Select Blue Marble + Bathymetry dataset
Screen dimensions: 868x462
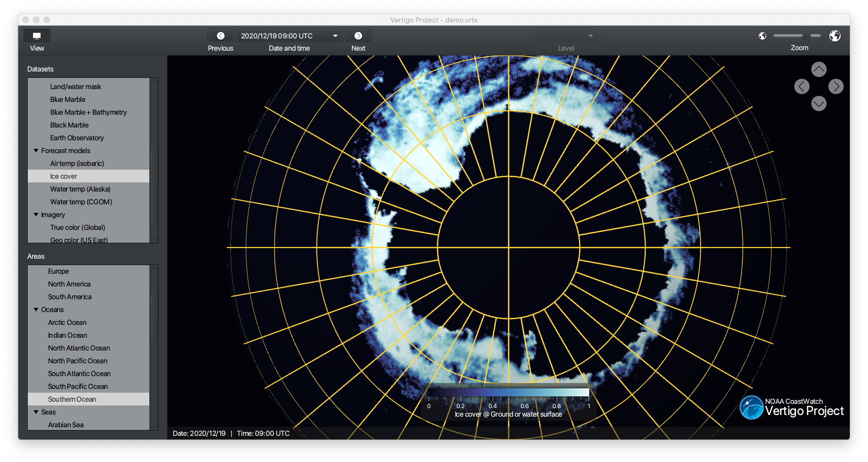pyautogui.click(x=89, y=113)
